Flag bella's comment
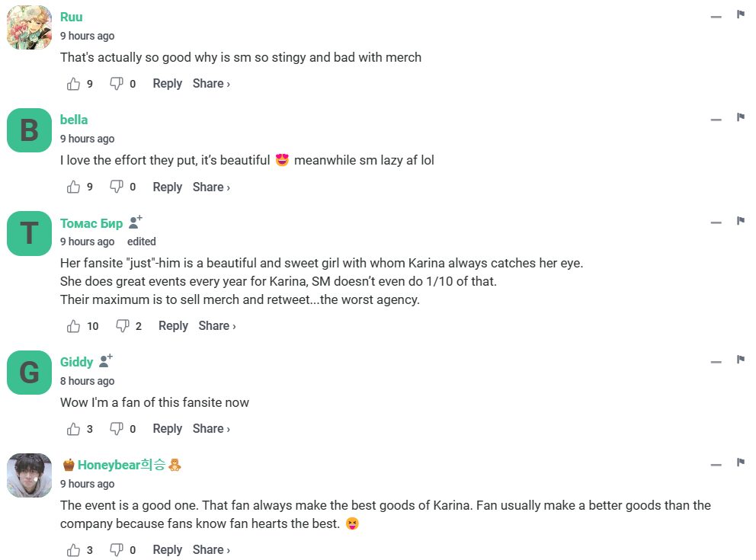Image resolution: width=756 pixels, height=560 pixels. click(740, 117)
